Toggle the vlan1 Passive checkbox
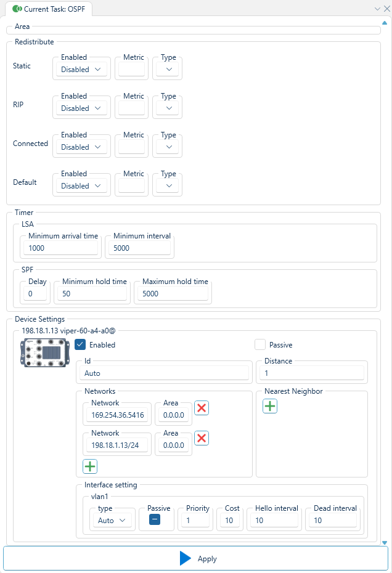This screenshot has width=392, height=573. [x=155, y=519]
